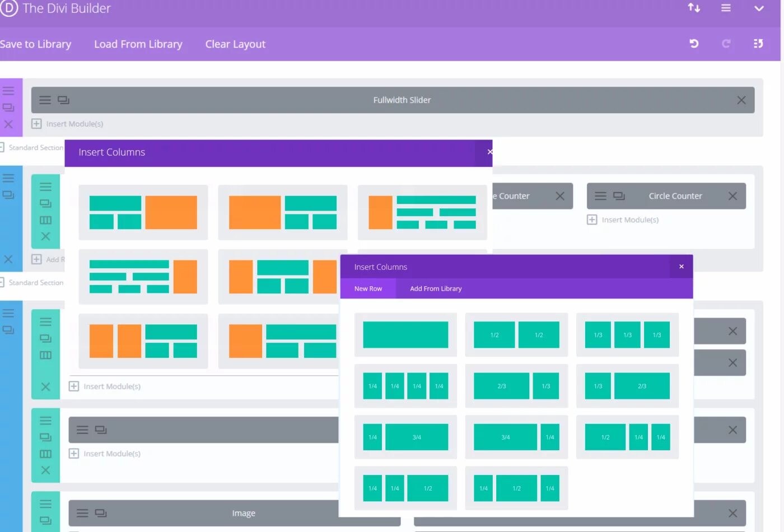Image resolution: width=784 pixels, height=532 pixels.
Task: Open the history states icon
Action: [758, 44]
